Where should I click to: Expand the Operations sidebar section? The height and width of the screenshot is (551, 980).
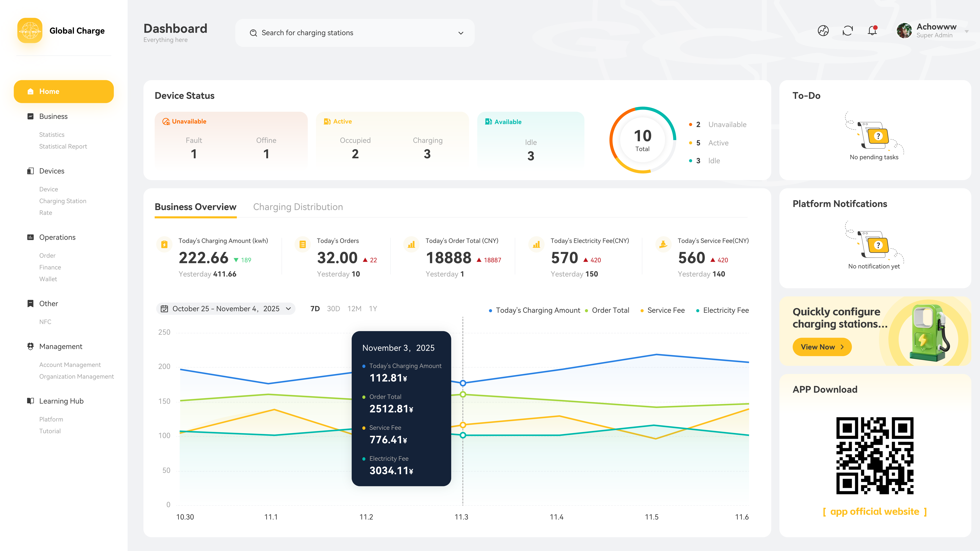[57, 237]
